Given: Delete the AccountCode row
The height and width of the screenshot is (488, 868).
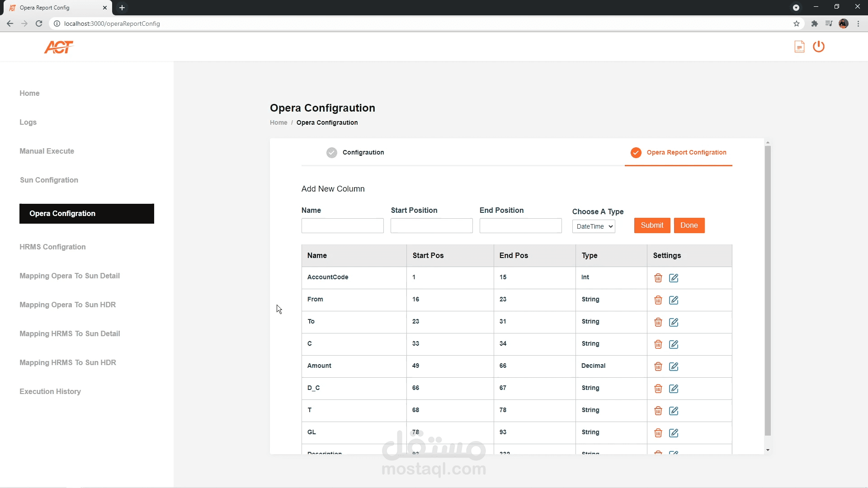Looking at the screenshot, I should tap(658, 278).
